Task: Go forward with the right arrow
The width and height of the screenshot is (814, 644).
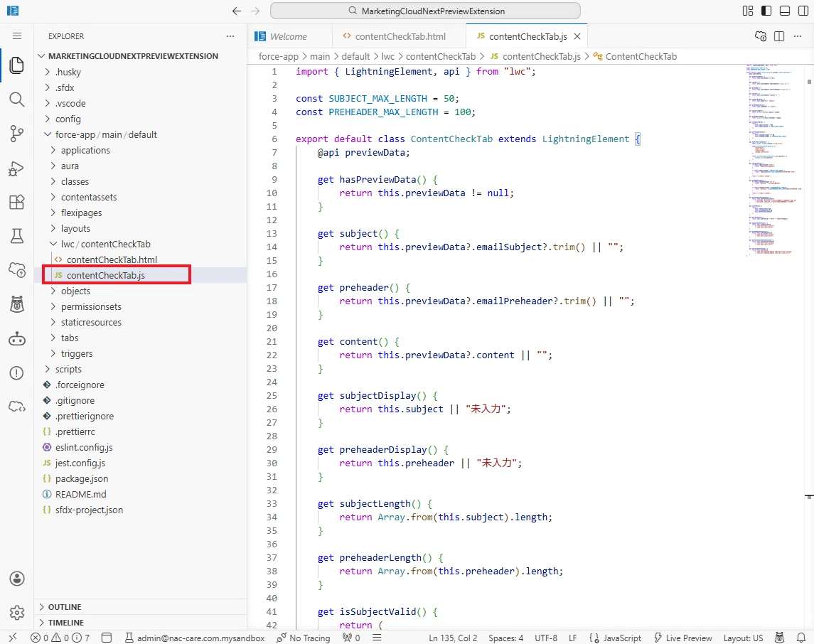Action: [x=255, y=11]
